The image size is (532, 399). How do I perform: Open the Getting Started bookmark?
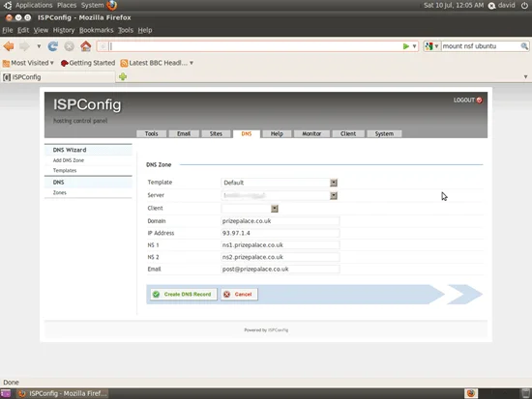[88, 63]
